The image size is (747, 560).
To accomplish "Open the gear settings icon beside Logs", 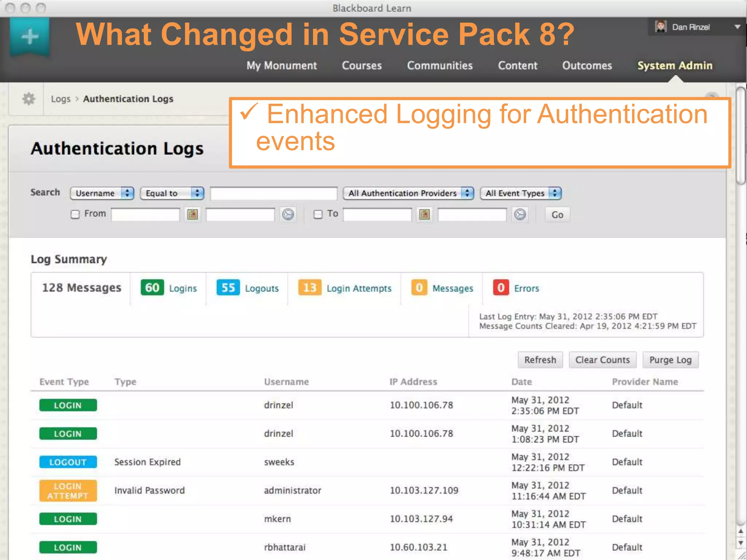I will tap(28, 99).
